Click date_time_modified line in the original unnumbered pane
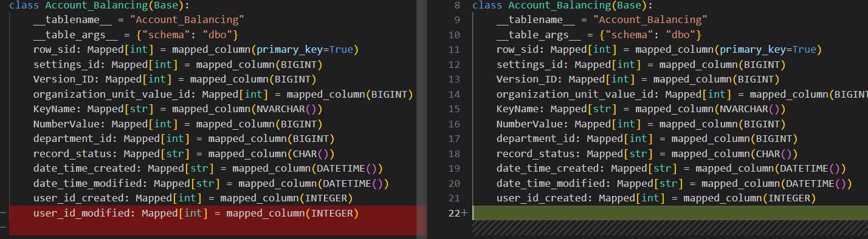This screenshot has width=868, height=239. coord(211,183)
